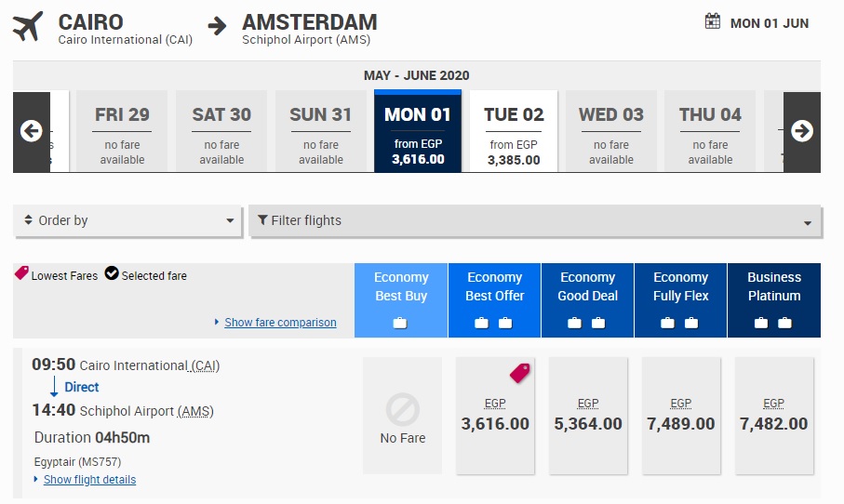Click the baggage icon under Economy Best Buy
Screen dimensions: 844x504
pyautogui.click(x=401, y=323)
